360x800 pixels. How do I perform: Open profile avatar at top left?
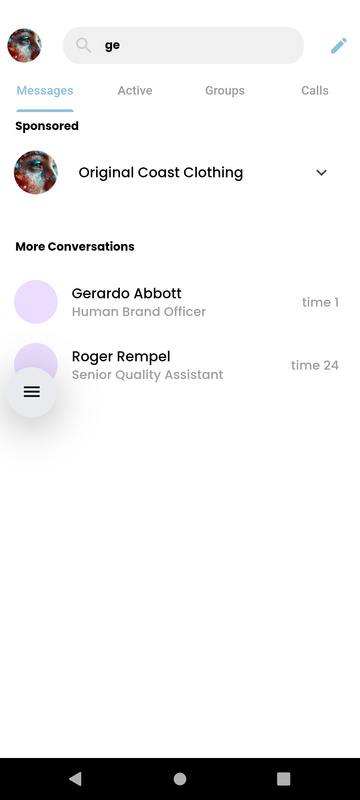point(24,45)
